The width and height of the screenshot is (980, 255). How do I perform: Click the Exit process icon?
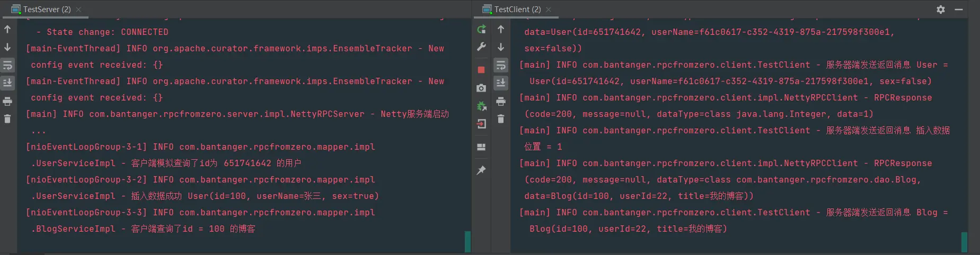481,124
